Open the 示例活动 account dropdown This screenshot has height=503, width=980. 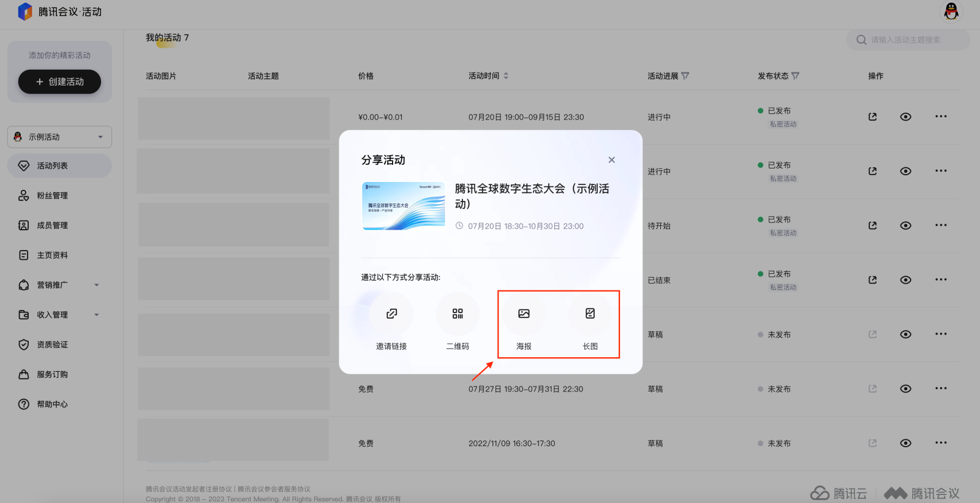coord(59,137)
